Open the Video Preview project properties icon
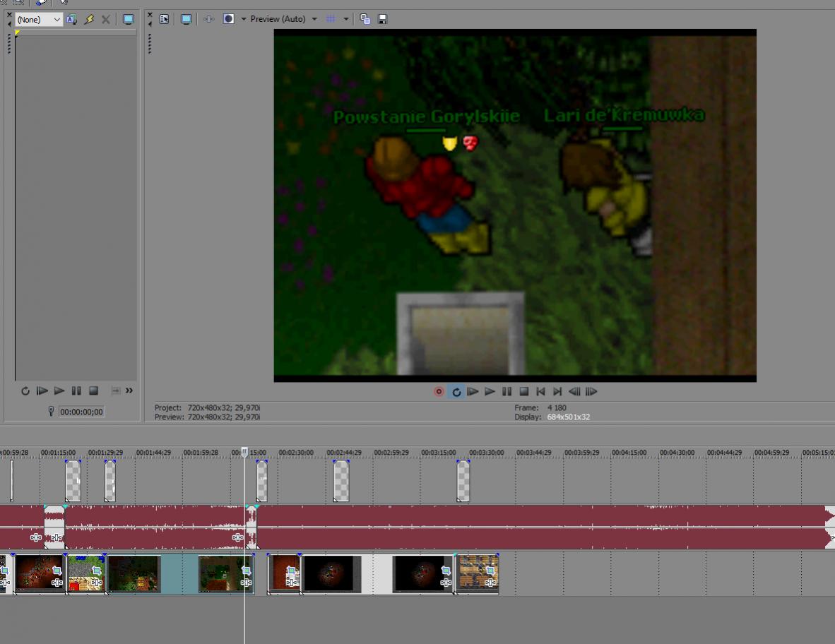Viewport: 835px width, 644px height. (x=164, y=19)
